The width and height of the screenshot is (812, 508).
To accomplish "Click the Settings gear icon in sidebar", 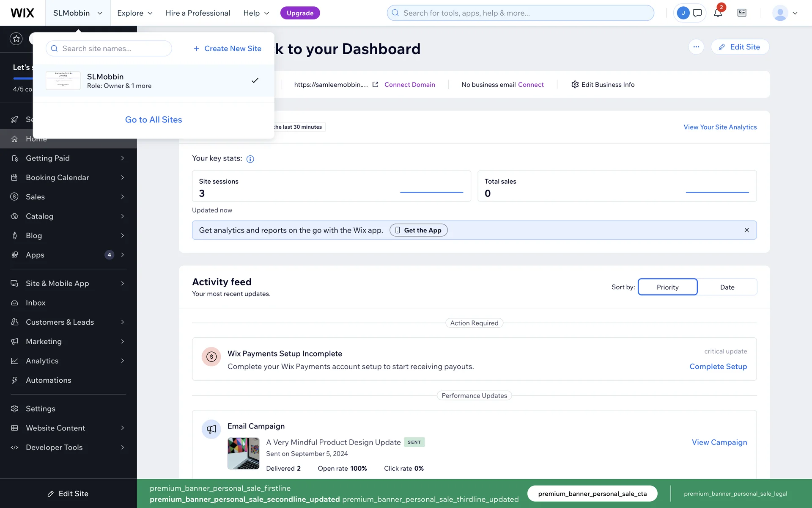I will (x=15, y=409).
